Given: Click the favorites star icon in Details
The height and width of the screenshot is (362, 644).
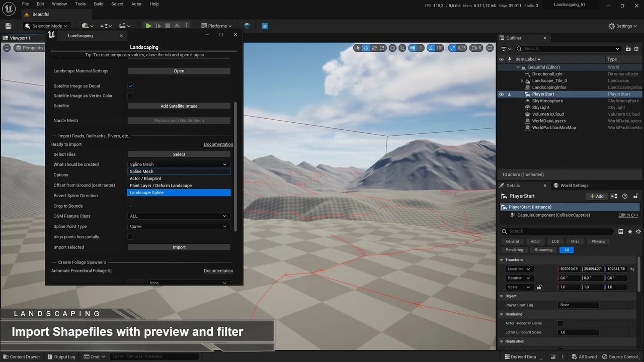Looking at the screenshot, I should [x=629, y=231].
